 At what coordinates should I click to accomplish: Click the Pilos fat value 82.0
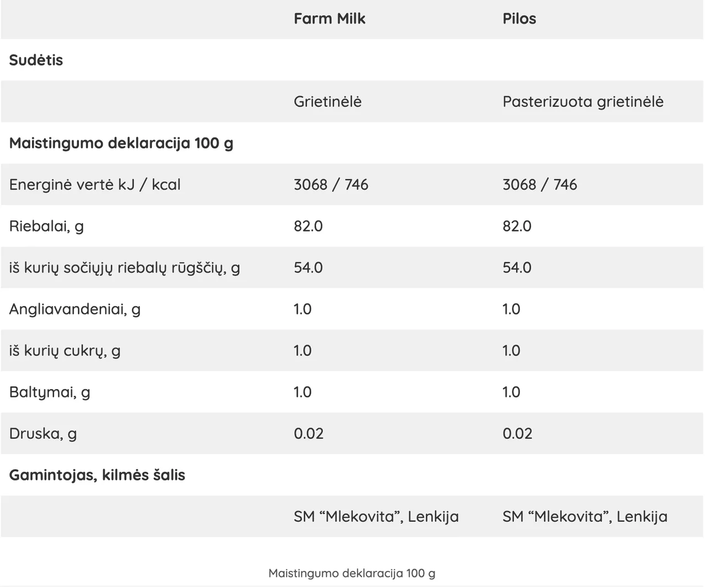(517, 226)
